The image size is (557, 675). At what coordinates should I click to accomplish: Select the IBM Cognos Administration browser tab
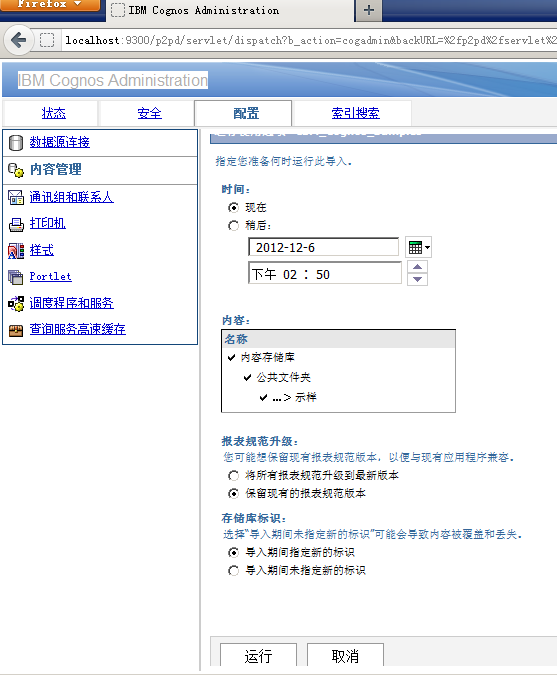pyautogui.click(x=230, y=10)
